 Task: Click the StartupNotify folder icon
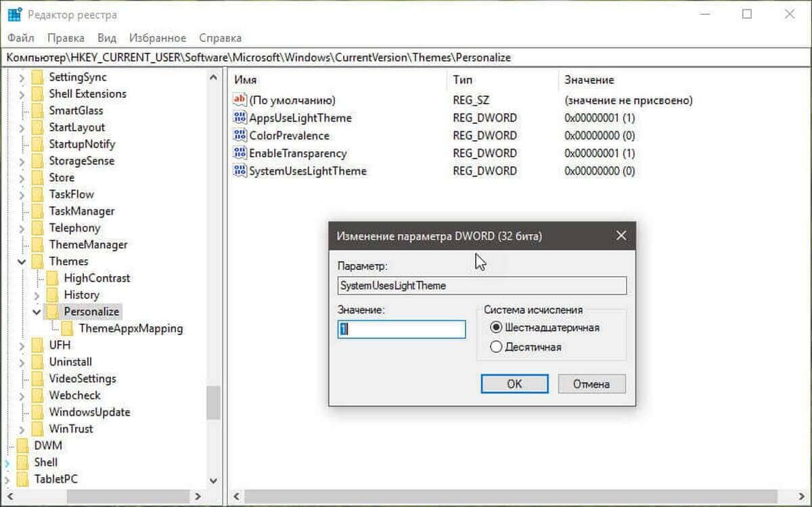(x=37, y=144)
